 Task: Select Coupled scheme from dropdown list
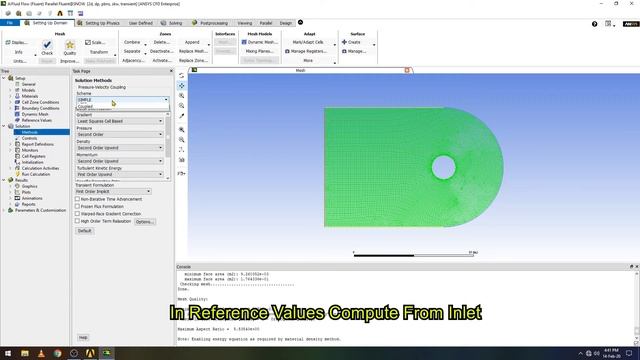122,107
